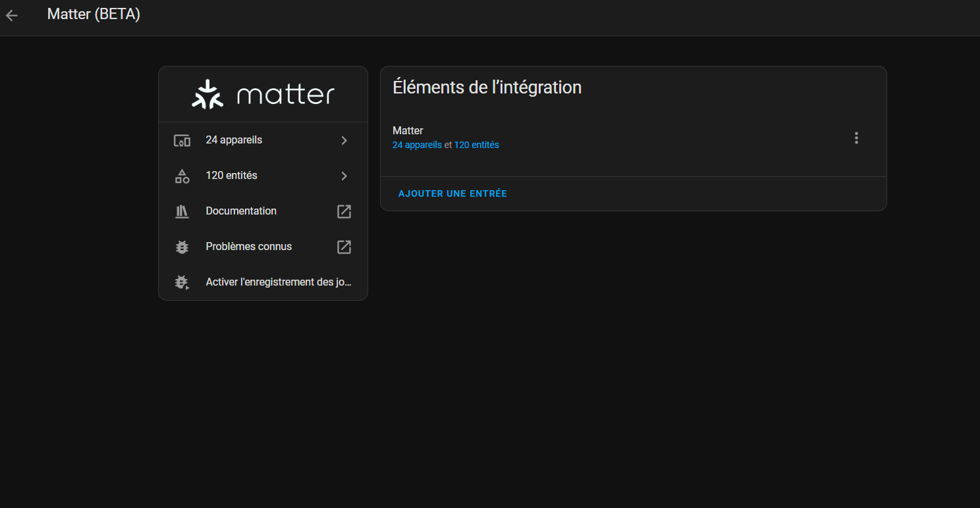
Task: Click the Matter entry name text
Action: tap(408, 130)
